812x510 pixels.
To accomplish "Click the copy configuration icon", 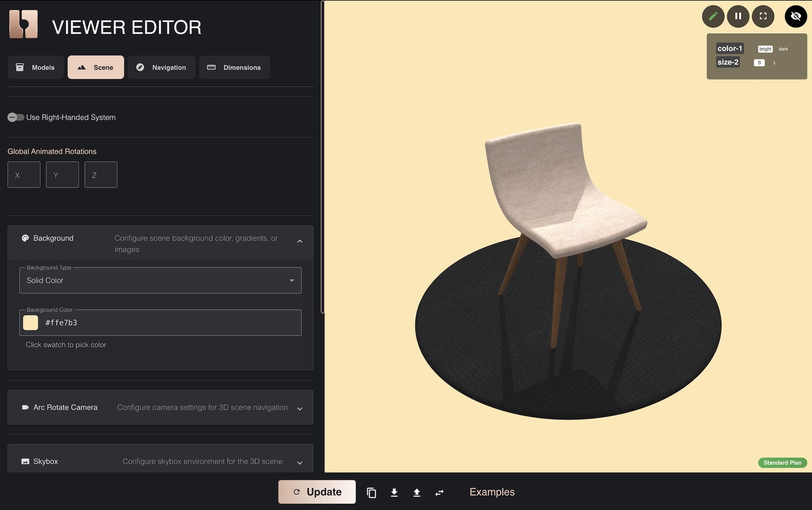I will click(371, 492).
